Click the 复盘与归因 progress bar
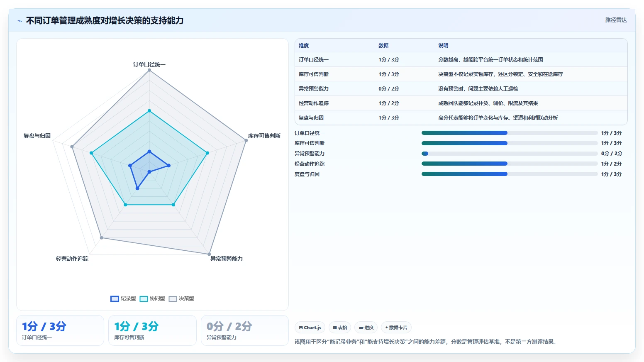This screenshot has width=644, height=362. (x=510, y=174)
